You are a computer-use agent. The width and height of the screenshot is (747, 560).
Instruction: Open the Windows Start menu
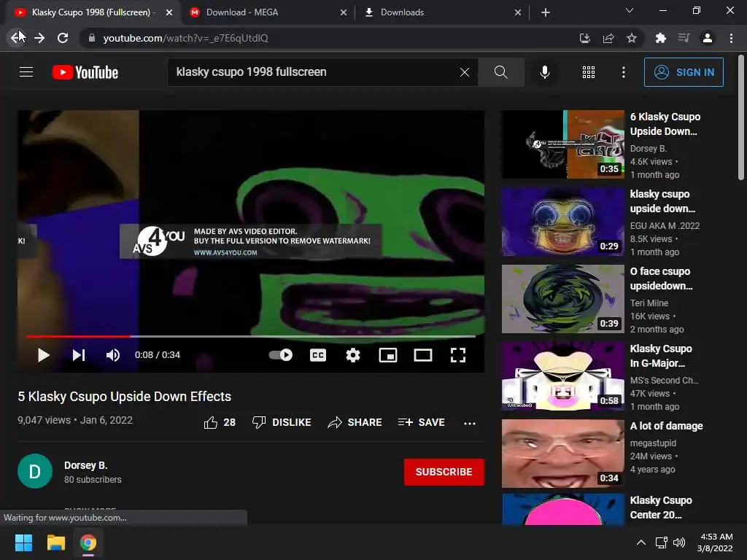click(23, 542)
